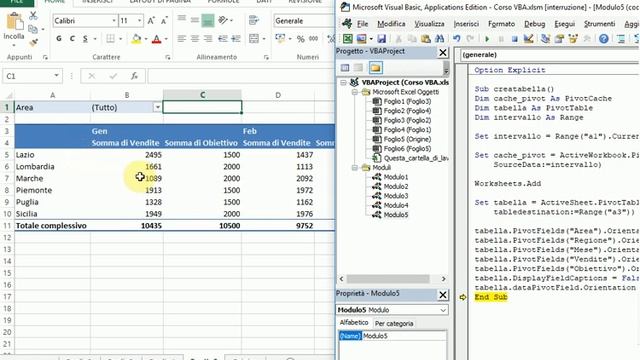Viewport: 640px width, 360px height.
Task: Click the View Code icon in Project panel
Action: [345, 68]
